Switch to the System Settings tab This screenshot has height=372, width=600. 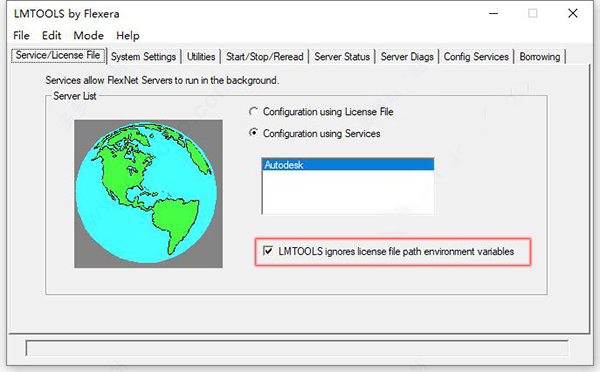pyautogui.click(x=143, y=57)
